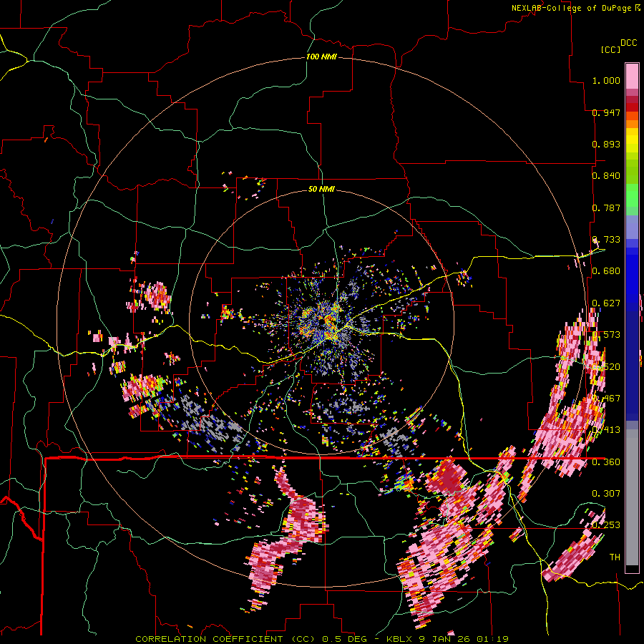Screen dimensions: 644x644
Task: Click the TH label on the scale
Action: tap(615, 557)
